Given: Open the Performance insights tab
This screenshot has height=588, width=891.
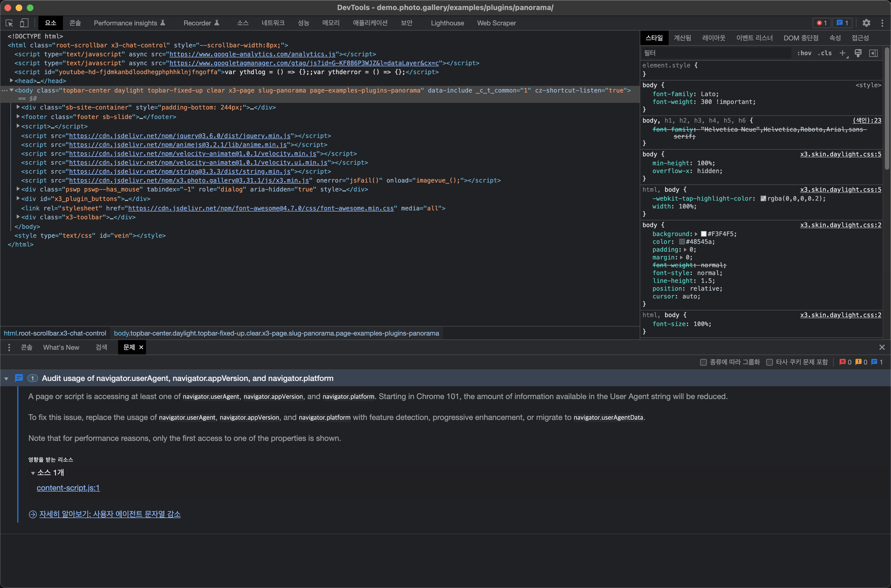Looking at the screenshot, I should pyautogui.click(x=129, y=23).
